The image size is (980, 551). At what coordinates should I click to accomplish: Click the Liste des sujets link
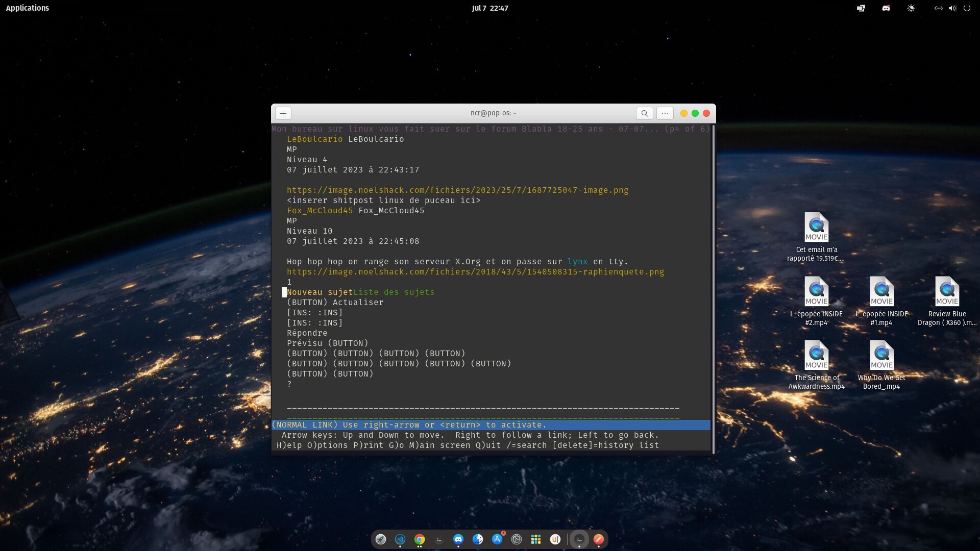click(x=394, y=292)
